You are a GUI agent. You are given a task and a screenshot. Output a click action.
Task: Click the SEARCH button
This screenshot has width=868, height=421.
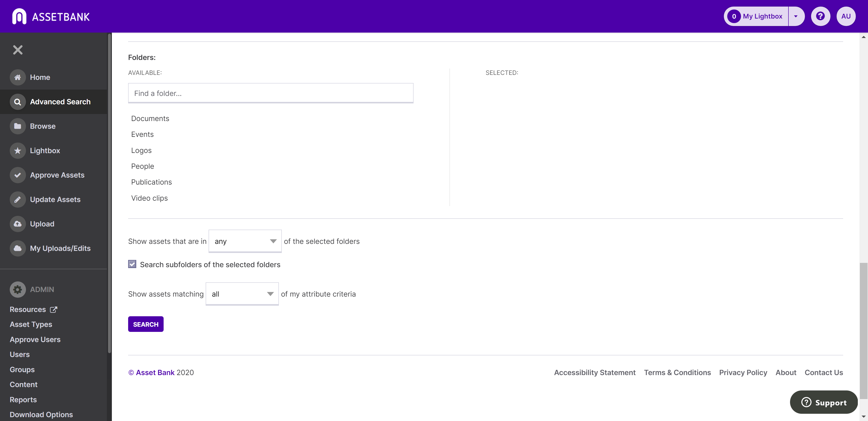click(146, 324)
